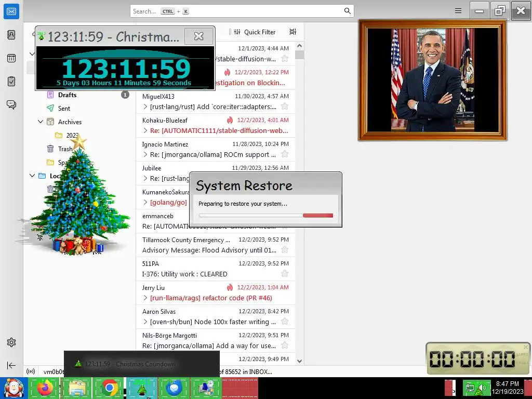Expand the Kohaku-Blueleaf thread
Viewport: 532px width, 399px height.
pyautogui.click(x=145, y=130)
